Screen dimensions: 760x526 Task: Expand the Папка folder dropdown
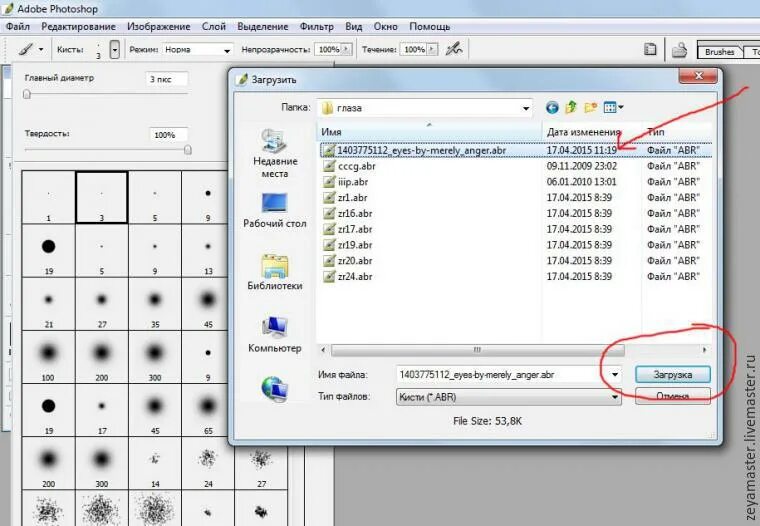click(x=525, y=108)
